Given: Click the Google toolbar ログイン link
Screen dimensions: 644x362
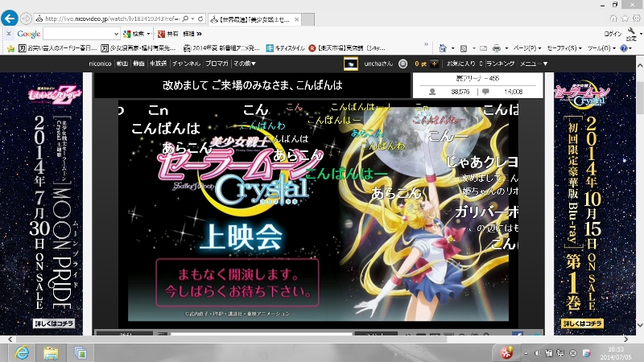Looking at the screenshot, I should pos(613,34).
